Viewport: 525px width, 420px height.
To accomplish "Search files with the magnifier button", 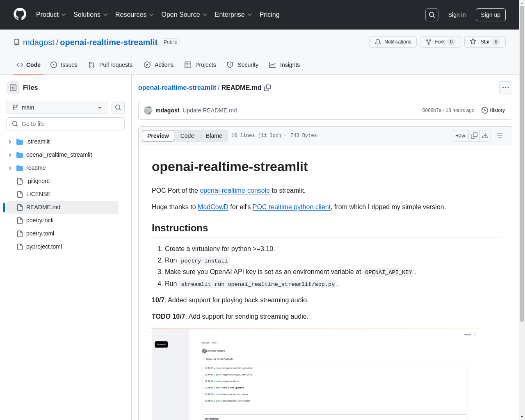I will point(118,107).
